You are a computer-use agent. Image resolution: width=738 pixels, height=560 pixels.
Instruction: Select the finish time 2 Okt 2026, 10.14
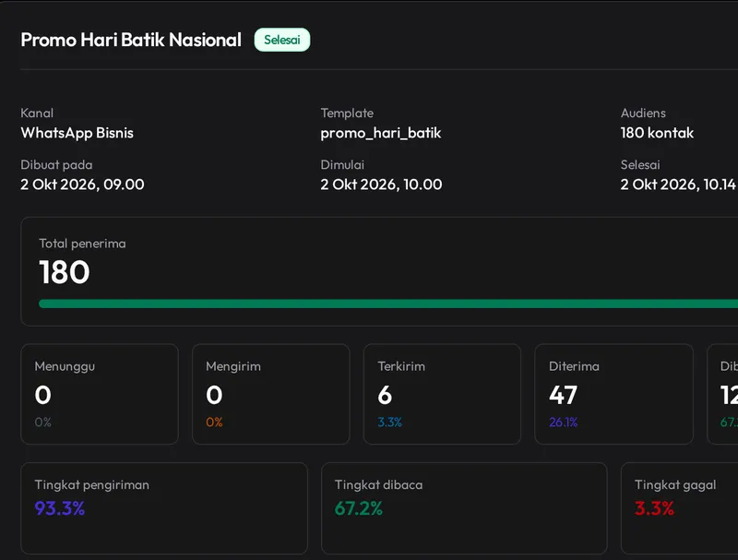coord(678,185)
